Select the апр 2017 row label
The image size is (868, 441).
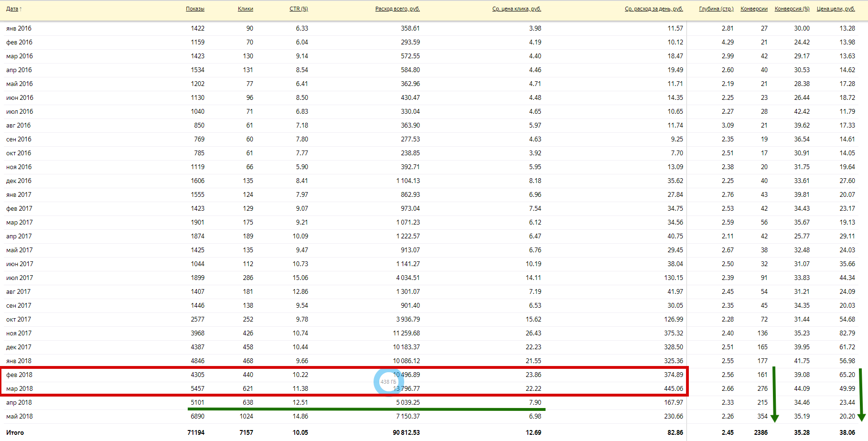19,236
